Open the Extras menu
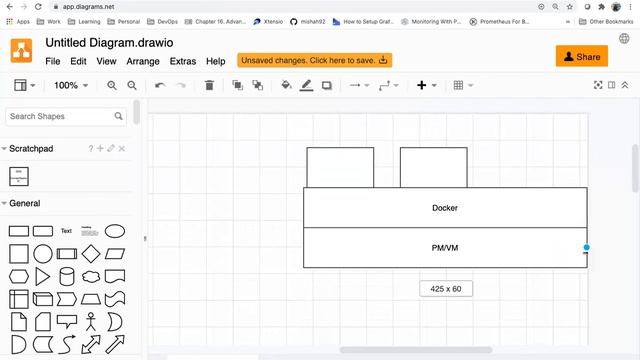The image size is (640, 360). pos(183,61)
